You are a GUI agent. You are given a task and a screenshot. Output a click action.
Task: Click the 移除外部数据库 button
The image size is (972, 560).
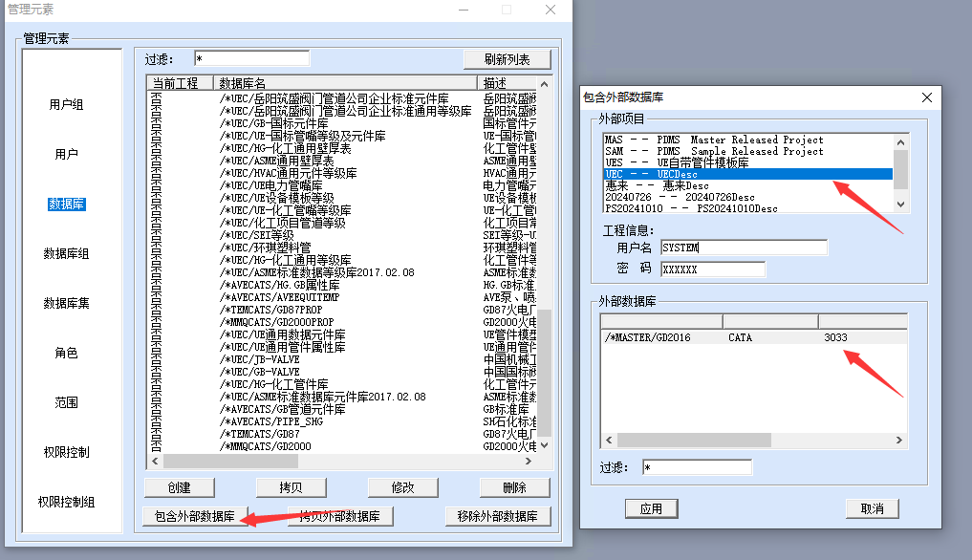click(498, 516)
